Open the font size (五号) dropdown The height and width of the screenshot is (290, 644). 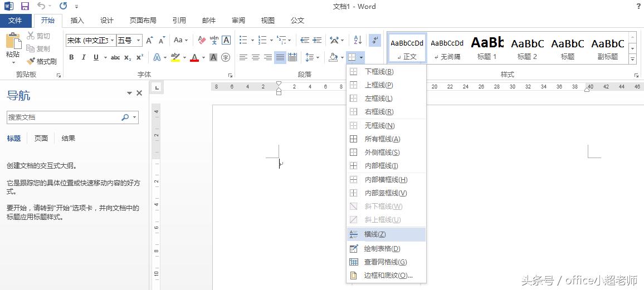138,40
